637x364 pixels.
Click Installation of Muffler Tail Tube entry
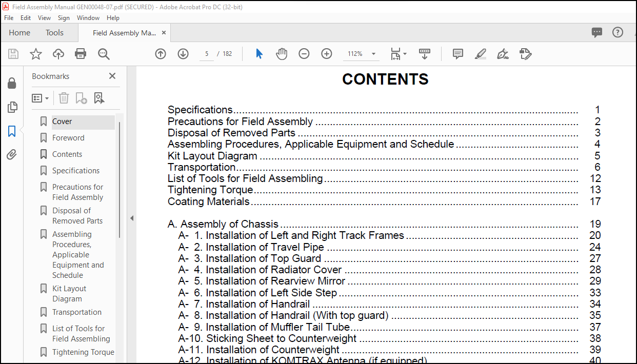(389, 327)
